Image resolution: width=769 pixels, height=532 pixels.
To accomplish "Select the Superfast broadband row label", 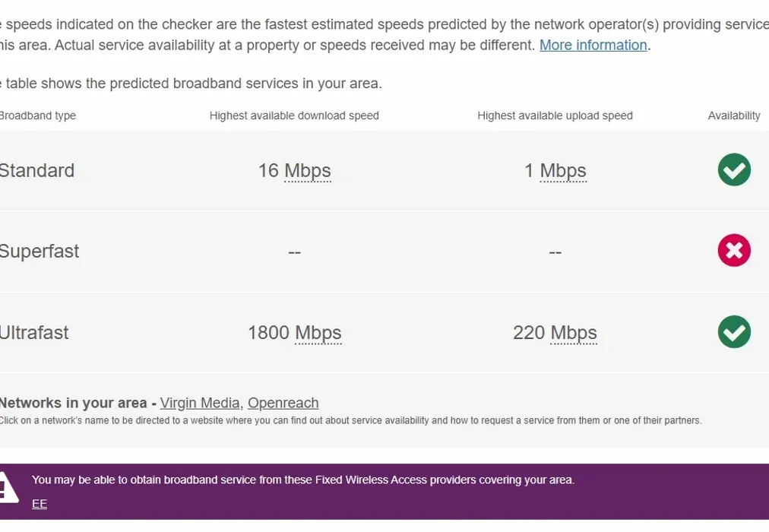I will [x=40, y=251].
